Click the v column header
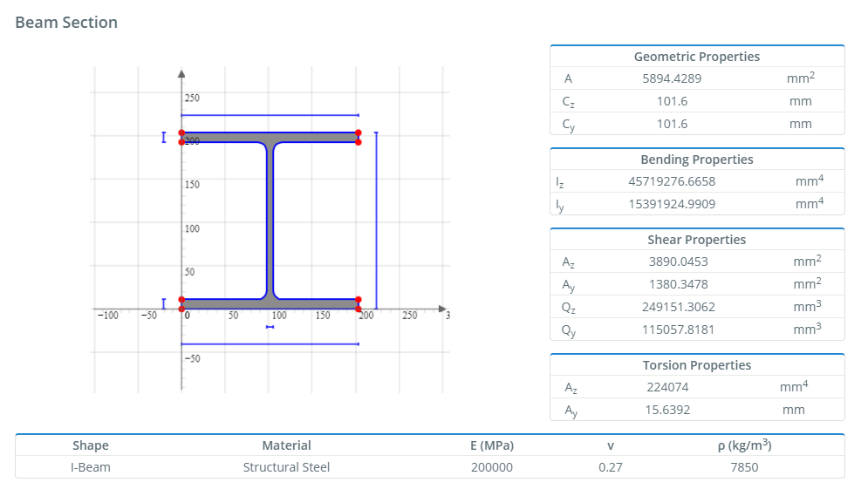Screen dimensions: 868x496 (x=610, y=445)
